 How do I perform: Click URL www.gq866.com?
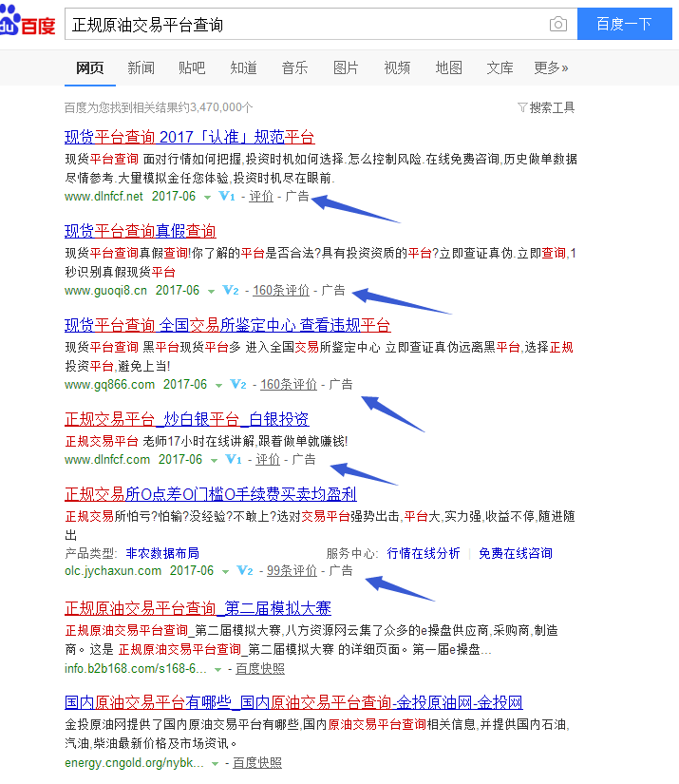(x=110, y=384)
